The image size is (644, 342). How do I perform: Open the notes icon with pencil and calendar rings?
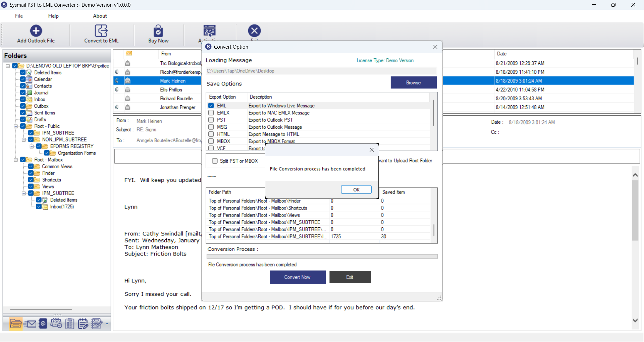coord(83,324)
